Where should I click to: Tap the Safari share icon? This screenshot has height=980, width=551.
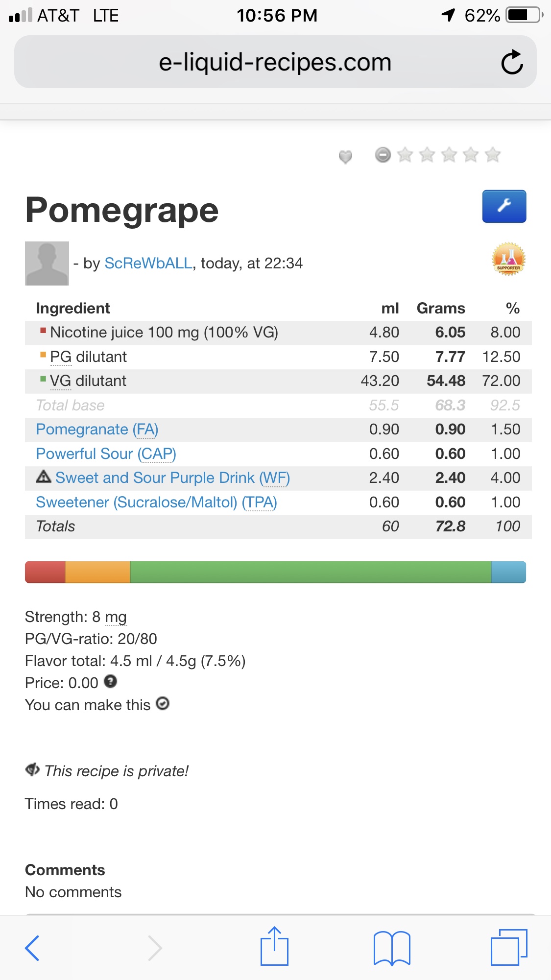pyautogui.click(x=274, y=947)
